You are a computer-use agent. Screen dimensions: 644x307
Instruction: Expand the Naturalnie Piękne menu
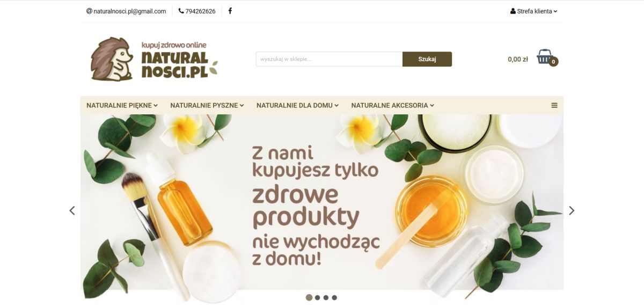(x=122, y=105)
